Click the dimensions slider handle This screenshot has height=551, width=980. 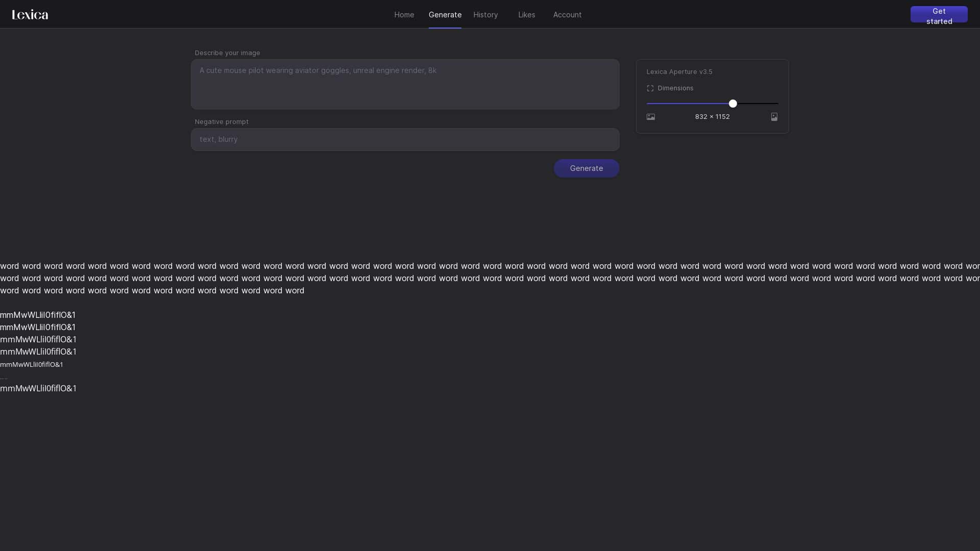point(733,104)
